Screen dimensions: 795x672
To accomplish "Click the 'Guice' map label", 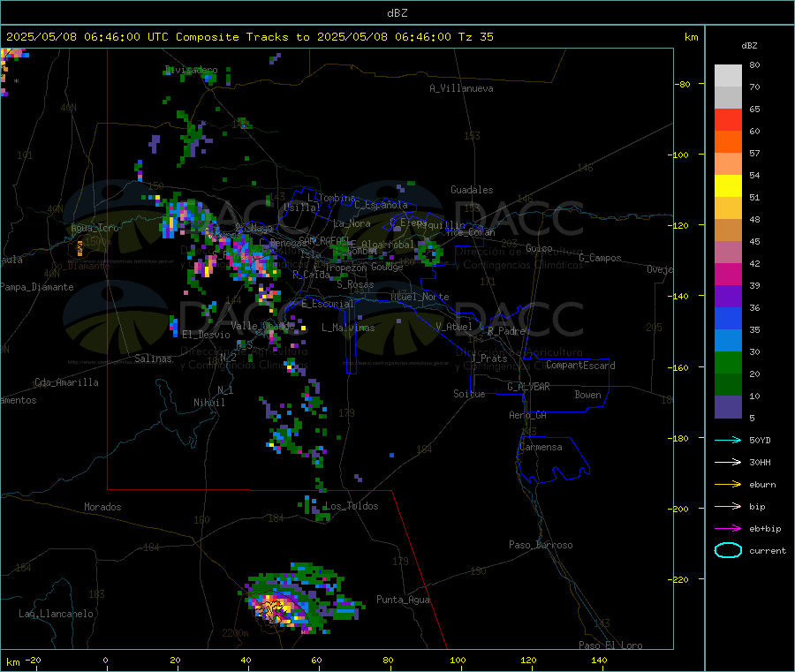I will coord(539,248).
